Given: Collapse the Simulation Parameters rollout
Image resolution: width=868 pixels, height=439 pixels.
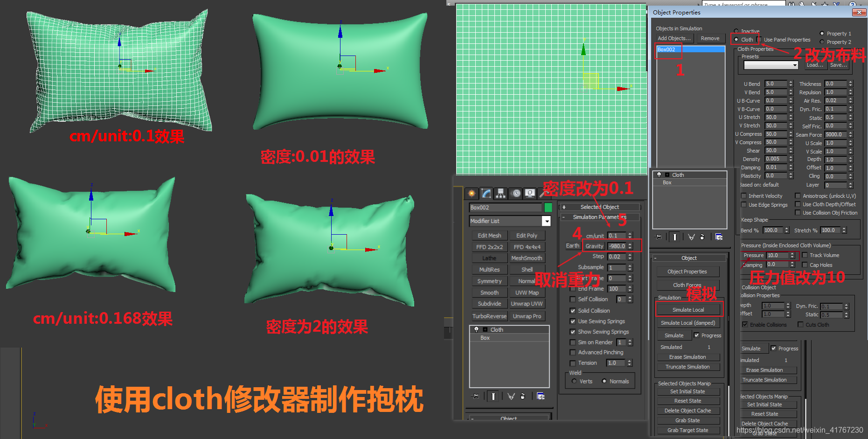Looking at the screenshot, I should 600,217.
